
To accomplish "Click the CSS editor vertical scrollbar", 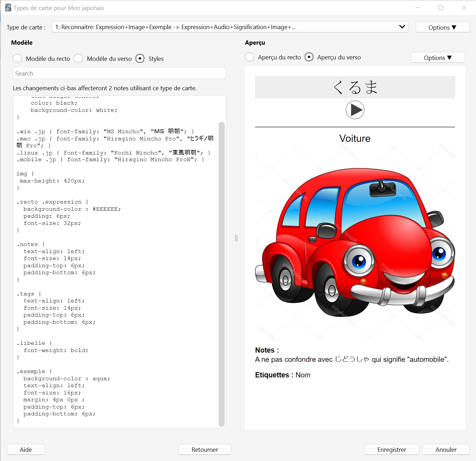I will point(222,274).
